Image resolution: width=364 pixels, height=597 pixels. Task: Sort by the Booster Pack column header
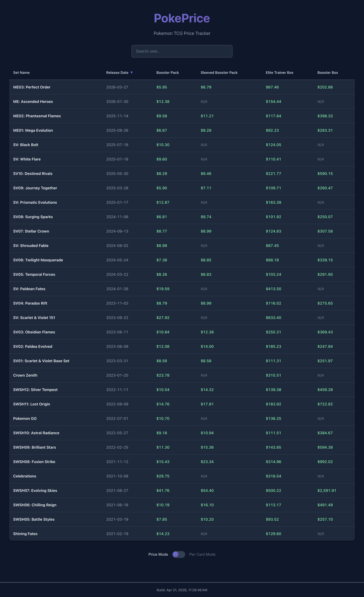point(167,72)
